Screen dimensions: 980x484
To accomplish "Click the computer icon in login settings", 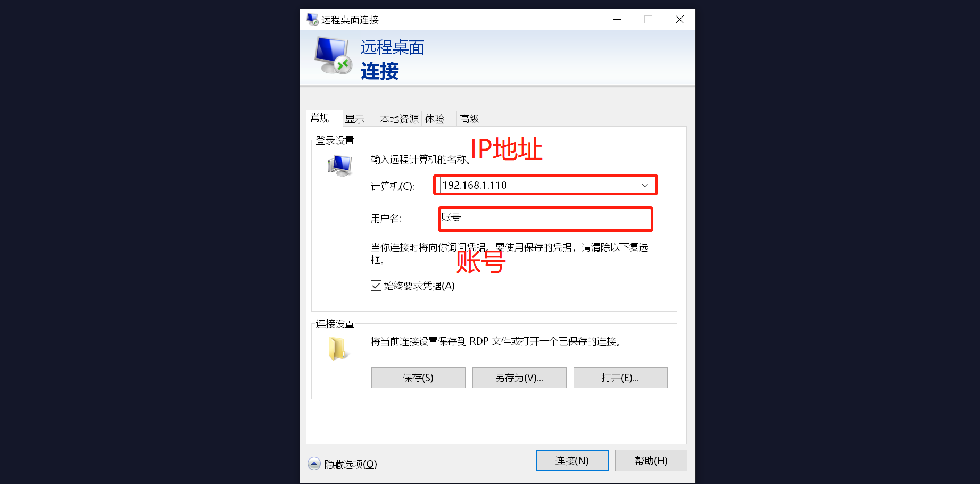I will (x=340, y=165).
